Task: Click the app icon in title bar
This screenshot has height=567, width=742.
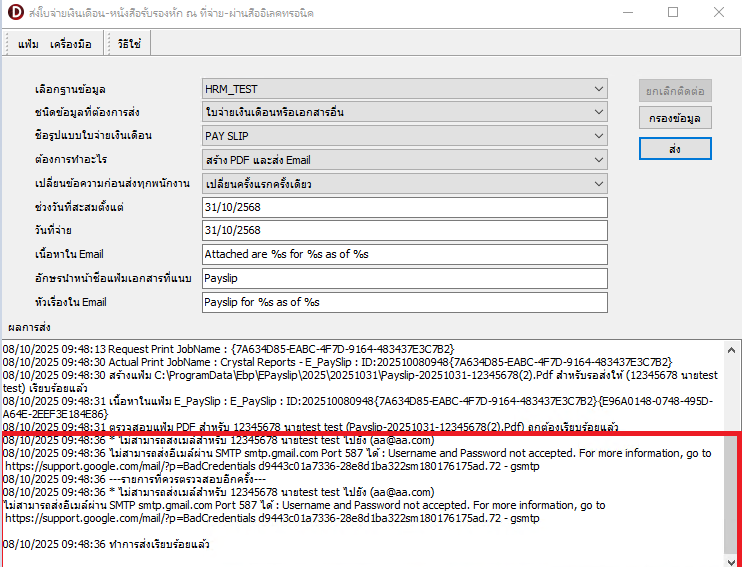Action: click(14, 13)
